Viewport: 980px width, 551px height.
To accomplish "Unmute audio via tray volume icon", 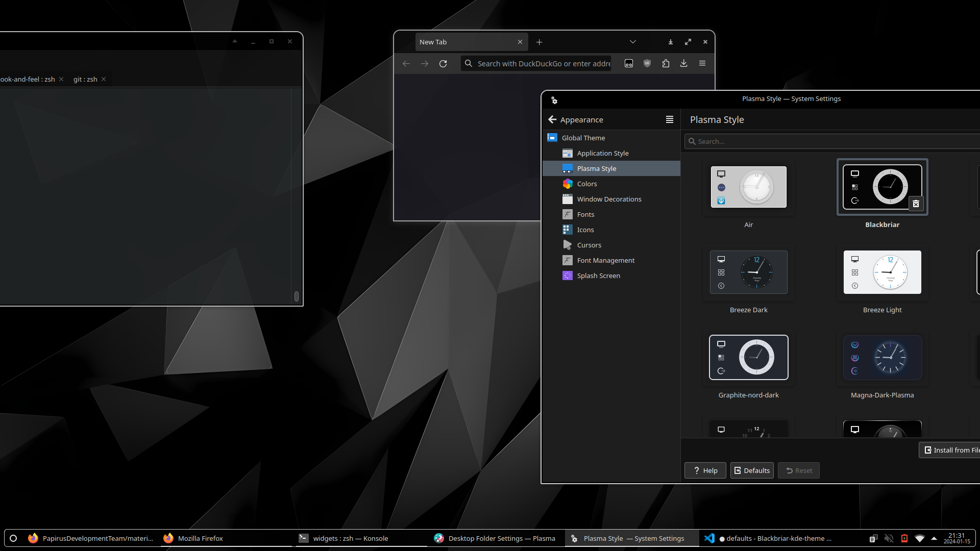I will click(x=889, y=538).
